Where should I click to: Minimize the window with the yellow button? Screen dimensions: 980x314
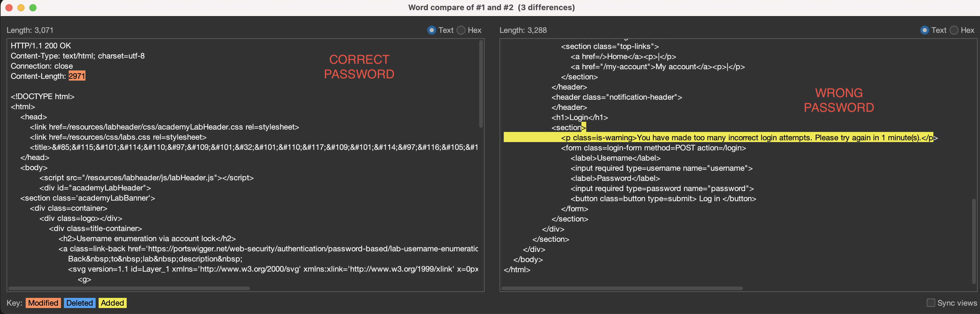pos(21,7)
